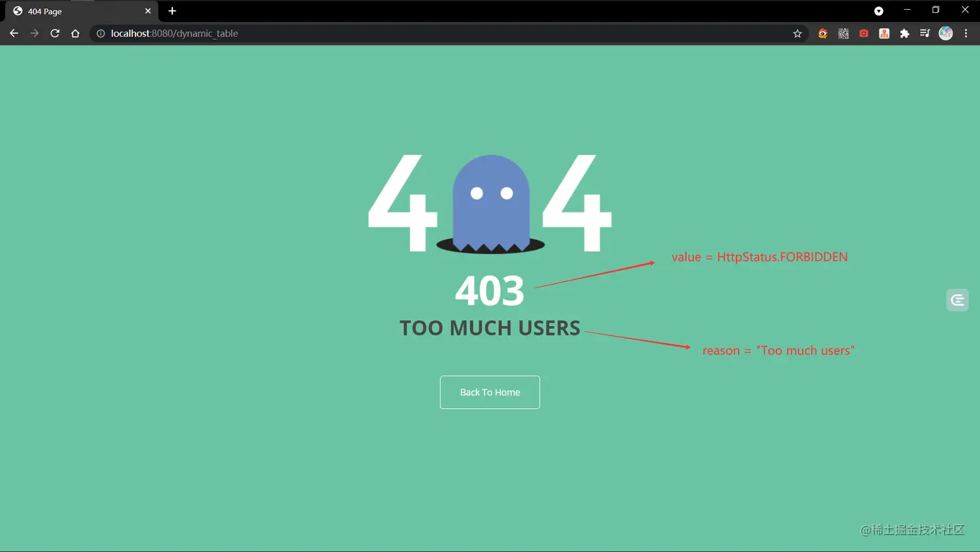Close the 404 Page tab
The image size is (980, 552).
pyautogui.click(x=148, y=11)
